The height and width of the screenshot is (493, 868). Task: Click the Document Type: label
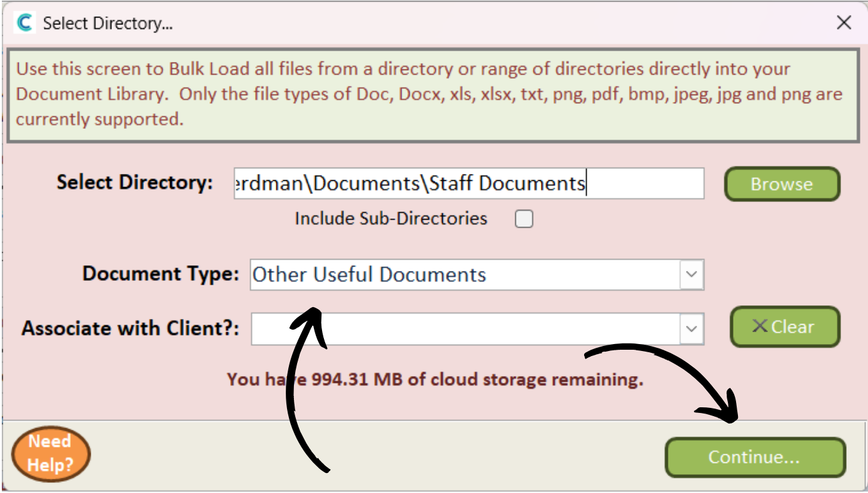click(x=161, y=274)
